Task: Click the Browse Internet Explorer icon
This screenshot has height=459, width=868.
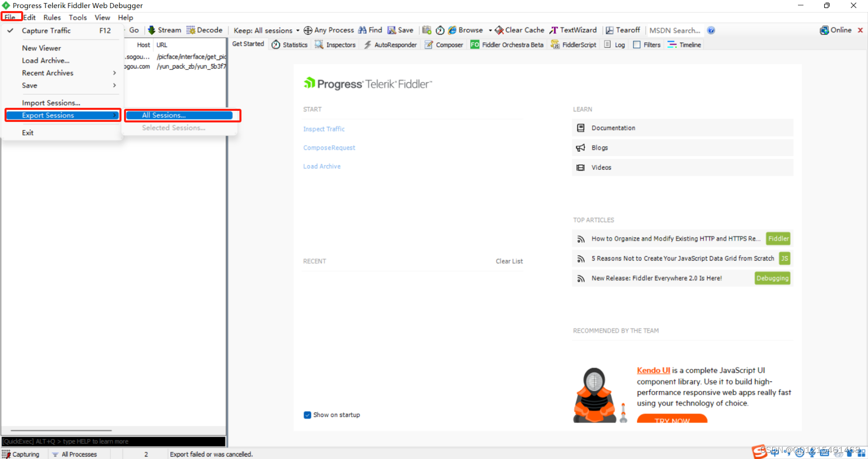Action: 452,30
